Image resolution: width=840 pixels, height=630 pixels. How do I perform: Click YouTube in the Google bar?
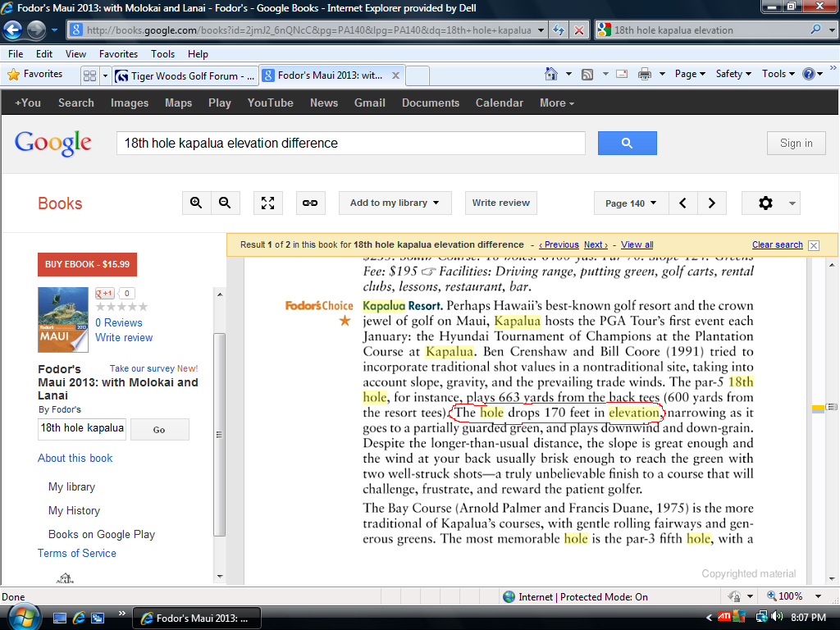pos(270,103)
